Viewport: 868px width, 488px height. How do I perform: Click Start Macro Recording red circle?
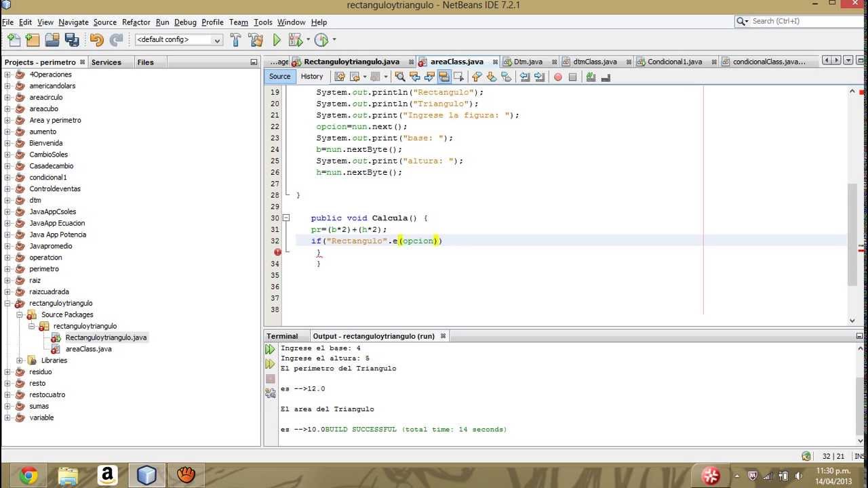(x=557, y=77)
